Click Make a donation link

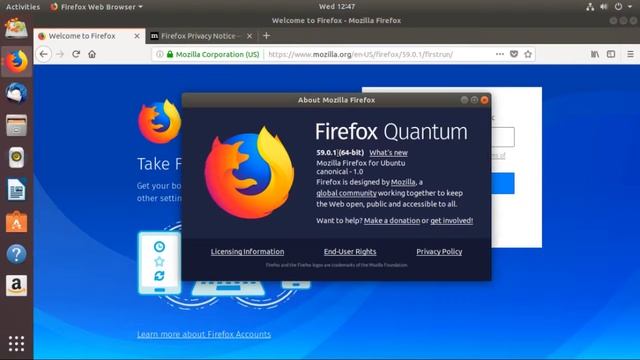392,220
